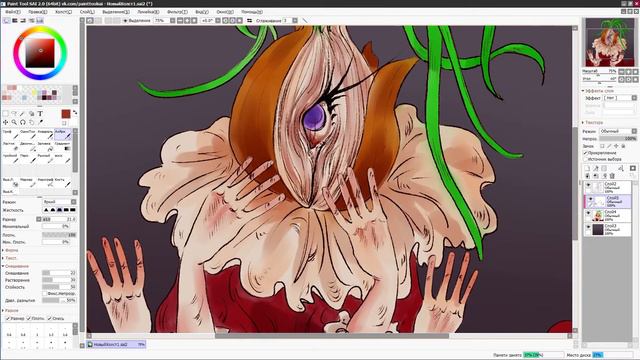Screen dimensions: 640x360
Task: Click the red foreground color swatch
Action: (x=66, y=114)
